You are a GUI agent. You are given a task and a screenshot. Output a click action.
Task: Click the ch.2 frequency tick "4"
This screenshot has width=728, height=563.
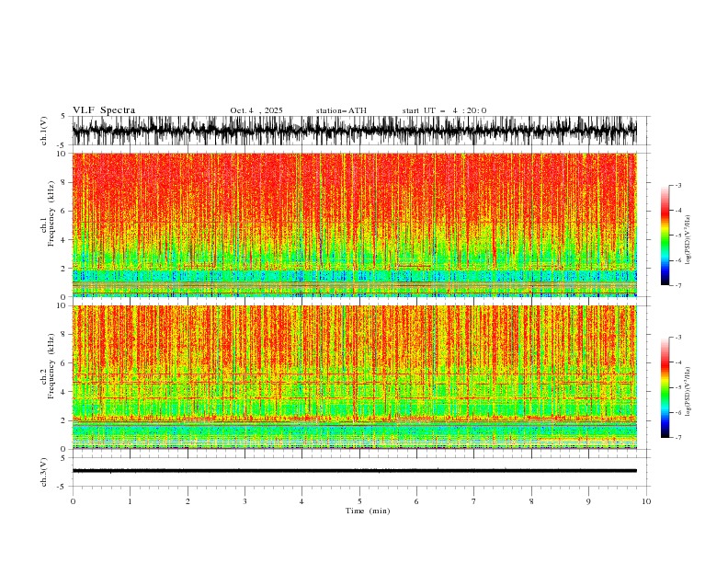point(64,392)
